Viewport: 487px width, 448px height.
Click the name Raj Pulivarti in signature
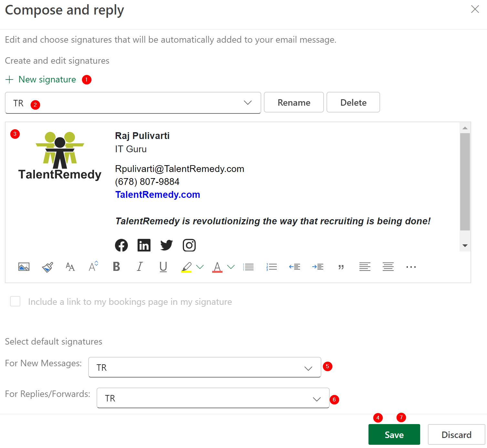(142, 136)
